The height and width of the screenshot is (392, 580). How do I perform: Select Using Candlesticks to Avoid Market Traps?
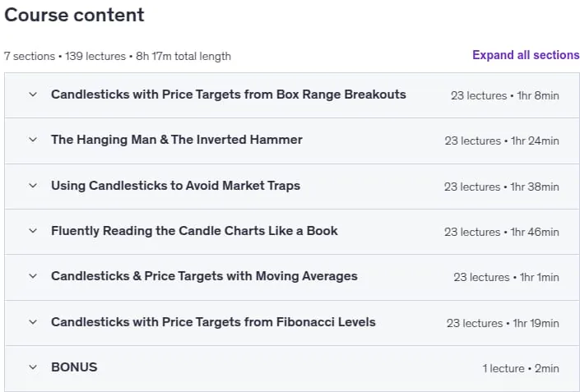tap(175, 186)
